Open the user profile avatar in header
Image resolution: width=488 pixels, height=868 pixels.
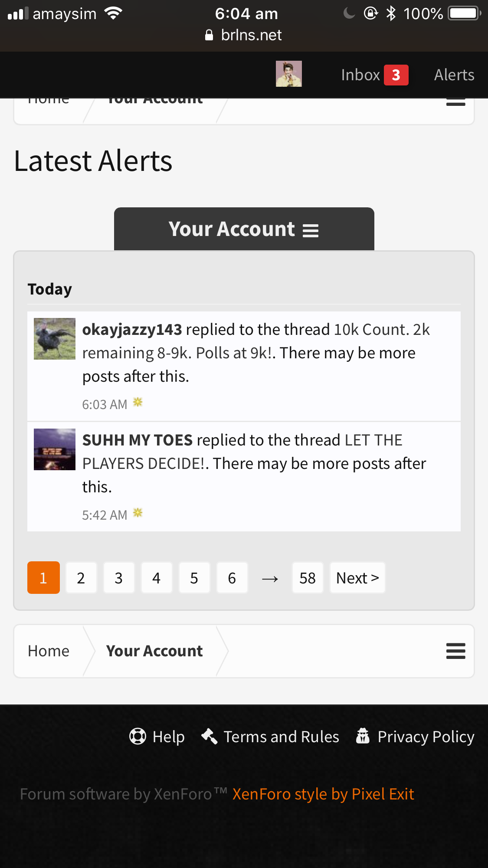point(289,74)
